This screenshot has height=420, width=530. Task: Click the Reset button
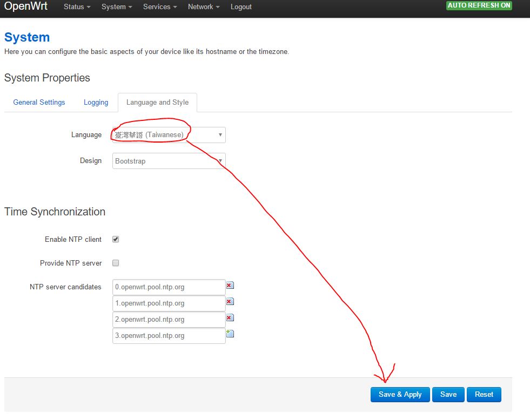click(484, 394)
